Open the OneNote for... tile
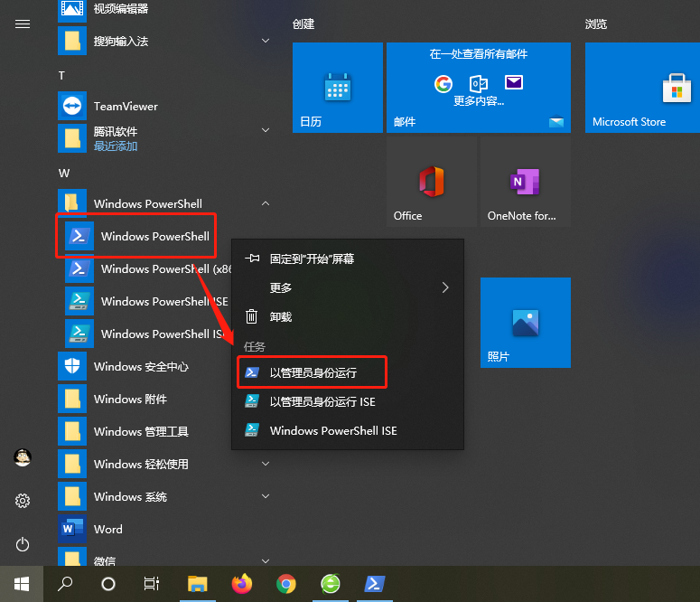This screenshot has height=602, width=700. click(x=526, y=182)
